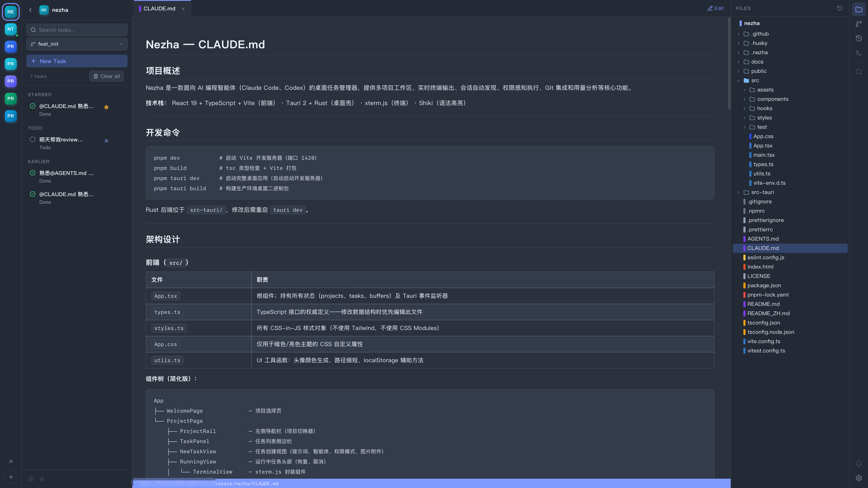
Task: Click the Edit button
Action: tap(715, 8)
